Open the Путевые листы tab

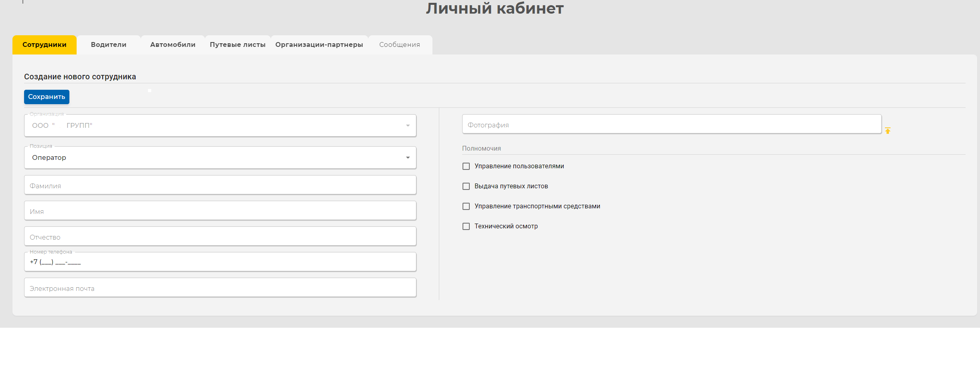coord(237,44)
